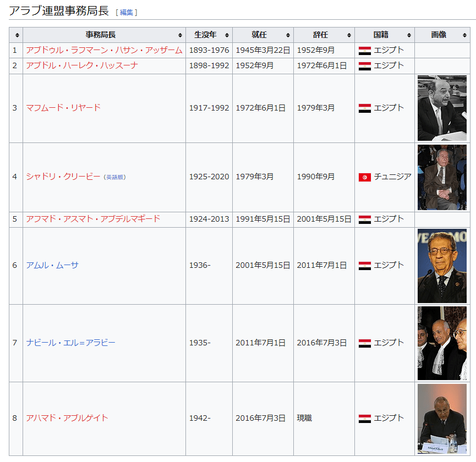Image resolution: width=476 pixels, height=462 pixels.
Task: Open アムル・ムーサ article link
Action: [x=52, y=265]
